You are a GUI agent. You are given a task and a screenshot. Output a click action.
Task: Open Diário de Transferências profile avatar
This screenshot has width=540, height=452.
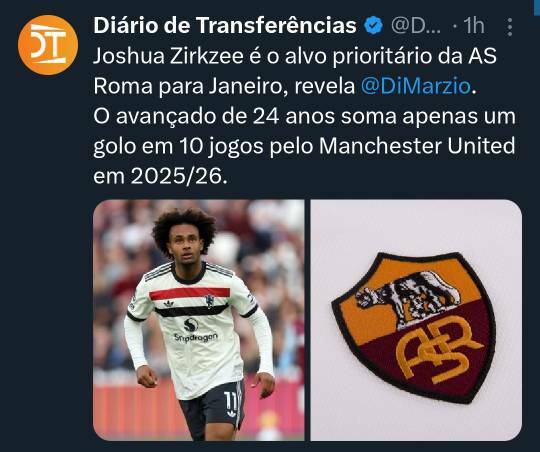(x=48, y=45)
